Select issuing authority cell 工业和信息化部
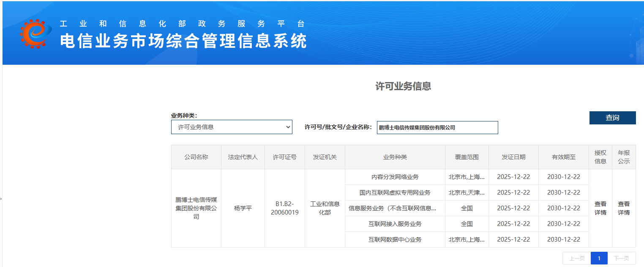The image size is (644, 267). pyautogui.click(x=325, y=208)
